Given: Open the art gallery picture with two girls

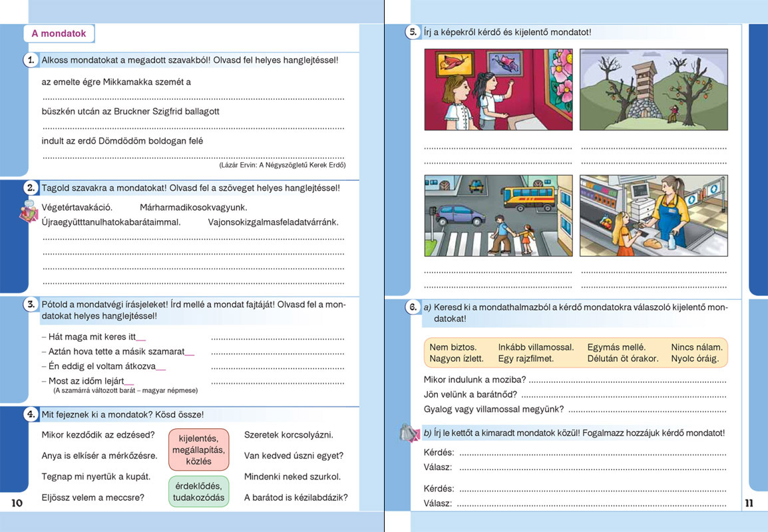Looking at the screenshot, I should 498,89.
